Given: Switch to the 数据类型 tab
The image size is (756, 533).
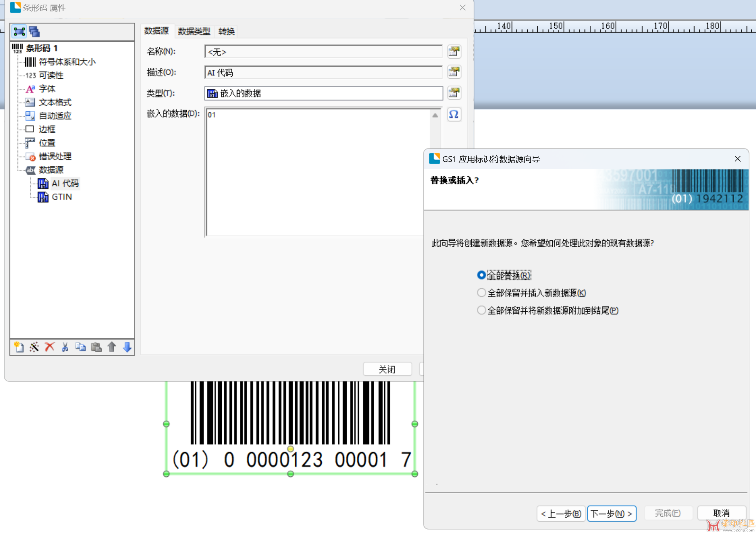Looking at the screenshot, I should [x=194, y=31].
